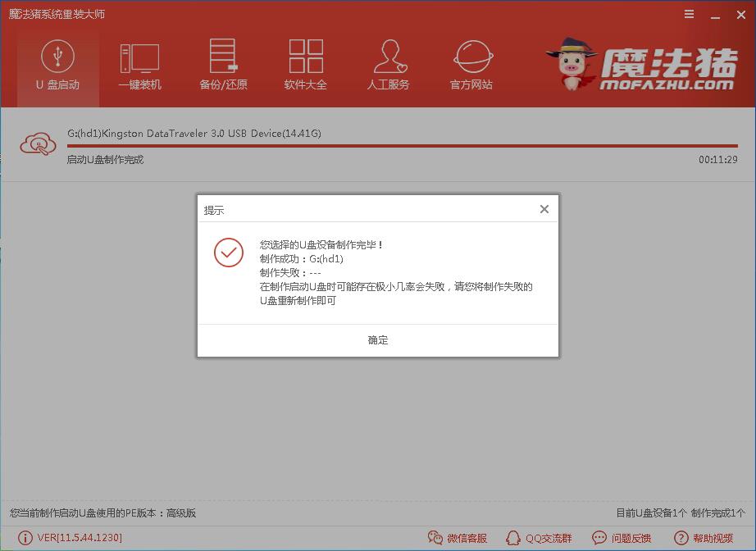This screenshot has height=551, width=756.
Task: Open the 备份/还原 backup and restore icon
Action: point(222,66)
